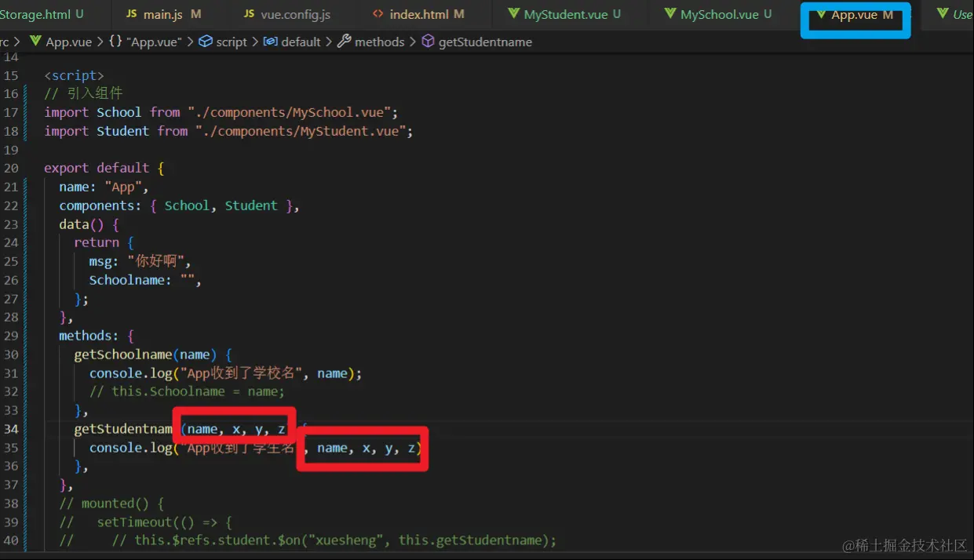Open the MySchool.vue tab

(x=718, y=14)
